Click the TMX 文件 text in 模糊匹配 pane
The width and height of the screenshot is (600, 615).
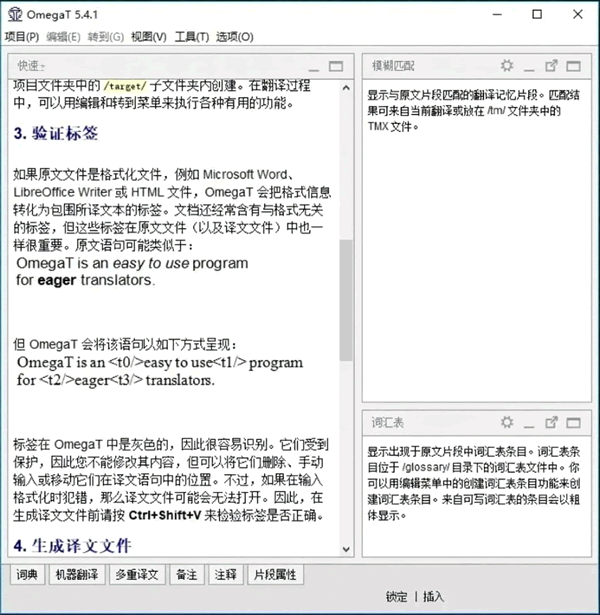click(x=391, y=127)
